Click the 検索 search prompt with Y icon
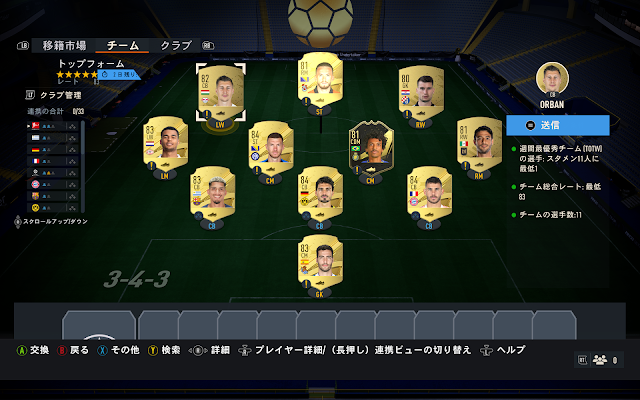This screenshot has height=400, width=640. coord(164,350)
